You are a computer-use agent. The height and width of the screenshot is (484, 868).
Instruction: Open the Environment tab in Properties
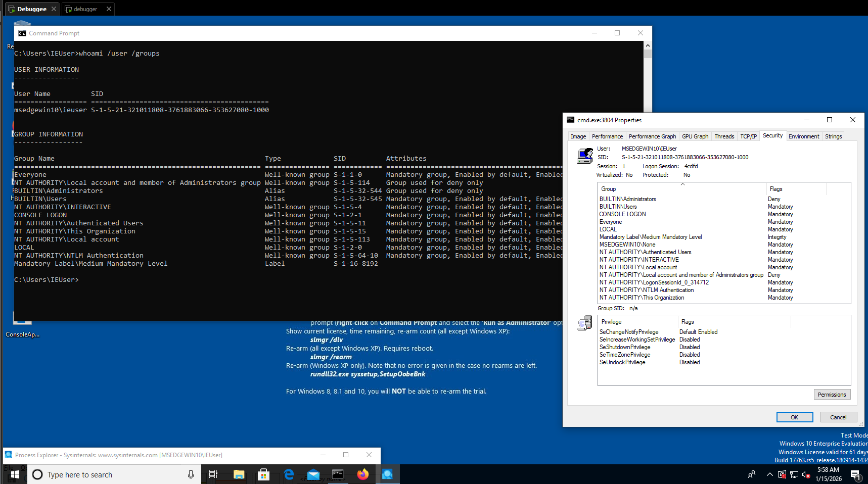tap(803, 136)
